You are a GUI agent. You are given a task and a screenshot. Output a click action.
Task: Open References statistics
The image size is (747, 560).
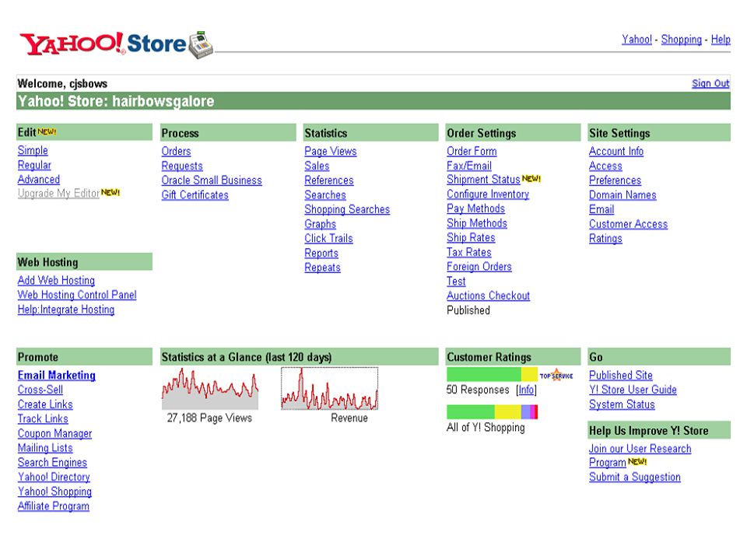[x=329, y=180]
